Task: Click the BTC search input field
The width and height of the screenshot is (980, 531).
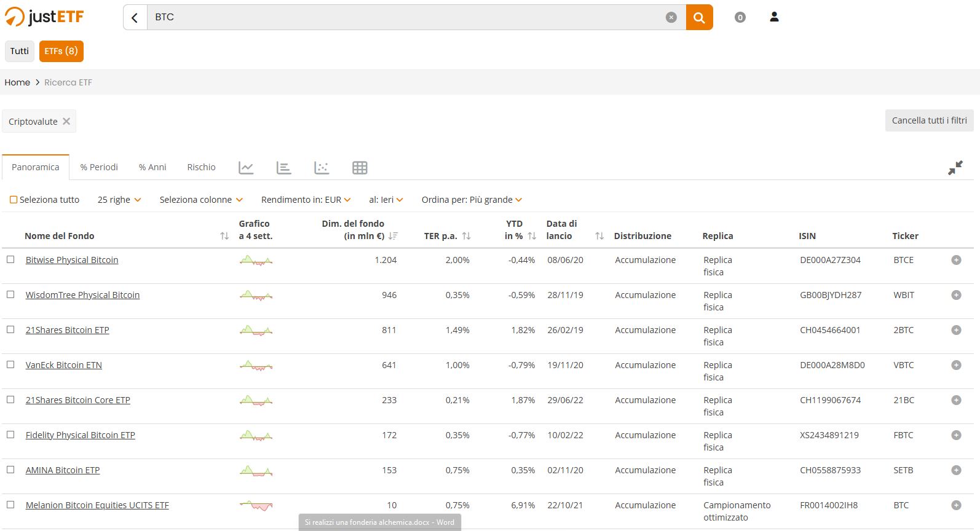Action: (x=406, y=17)
